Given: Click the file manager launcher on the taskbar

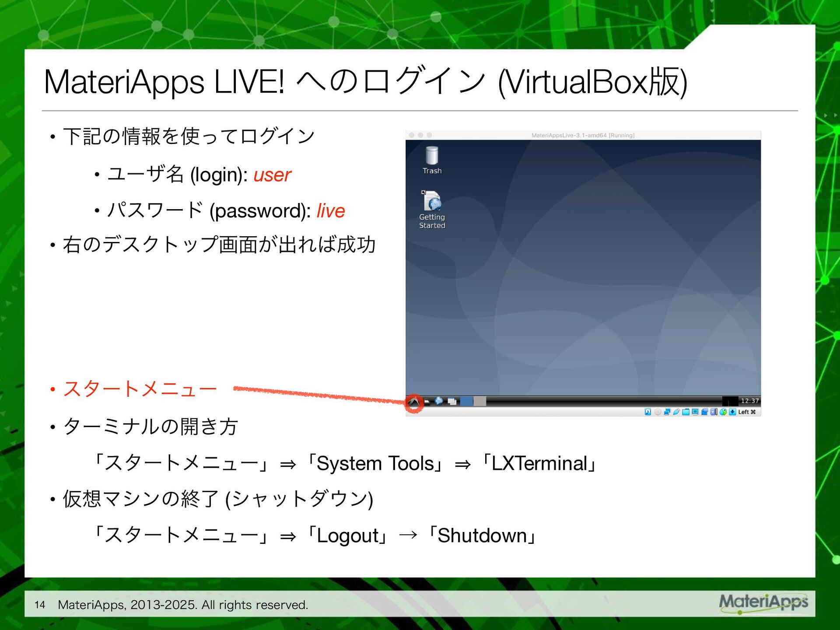Looking at the screenshot, I should click(427, 402).
